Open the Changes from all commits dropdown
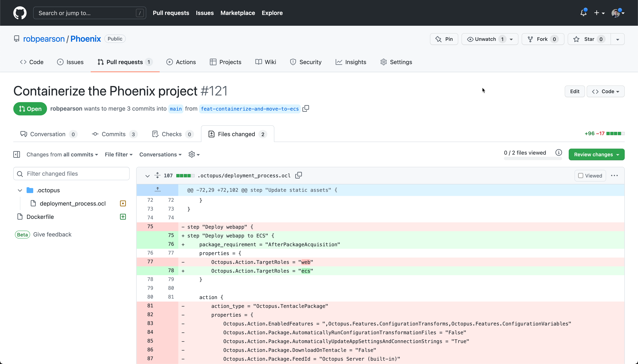The image size is (638, 364). click(x=62, y=154)
